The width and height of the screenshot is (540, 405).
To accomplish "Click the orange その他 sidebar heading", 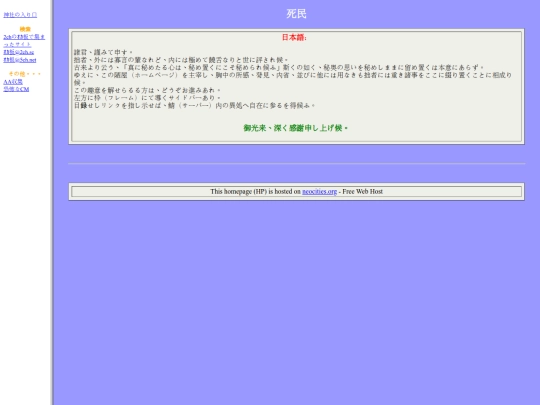I will tap(24, 74).
